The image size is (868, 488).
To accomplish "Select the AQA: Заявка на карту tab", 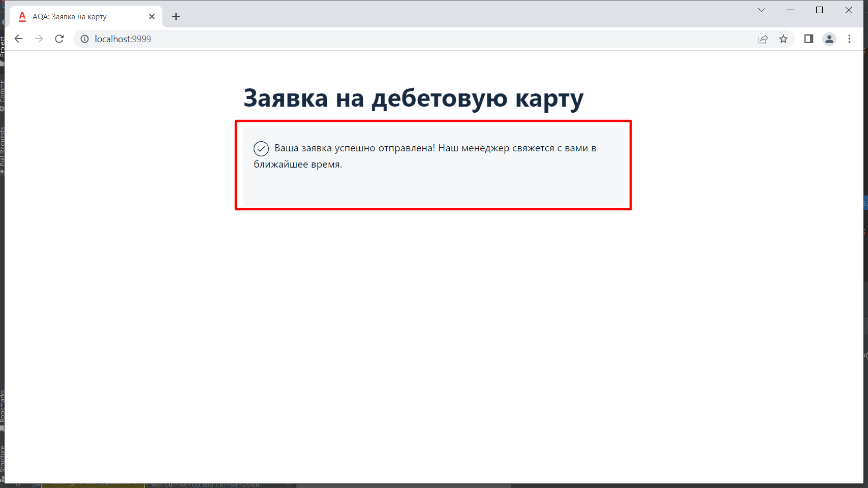I will coord(76,16).
